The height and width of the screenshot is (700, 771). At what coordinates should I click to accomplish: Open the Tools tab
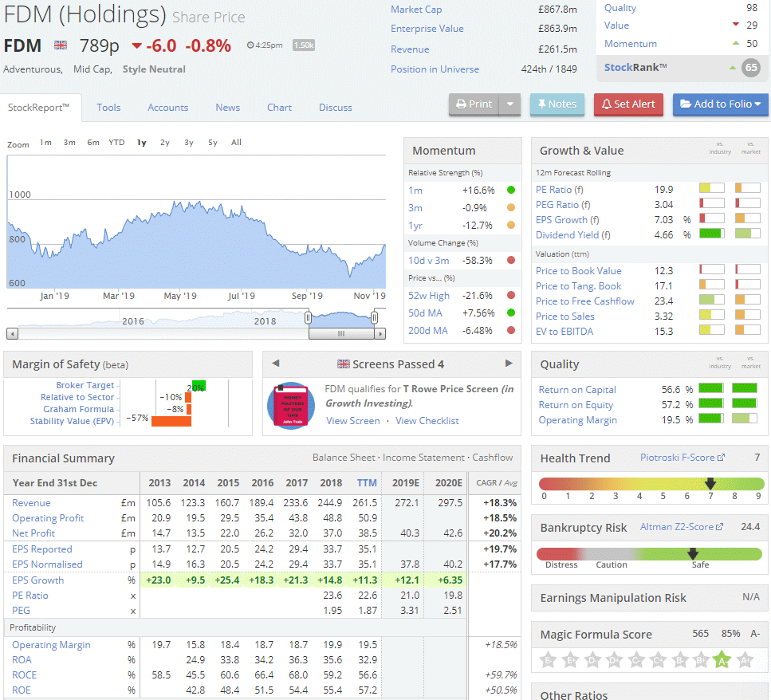(108, 107)
